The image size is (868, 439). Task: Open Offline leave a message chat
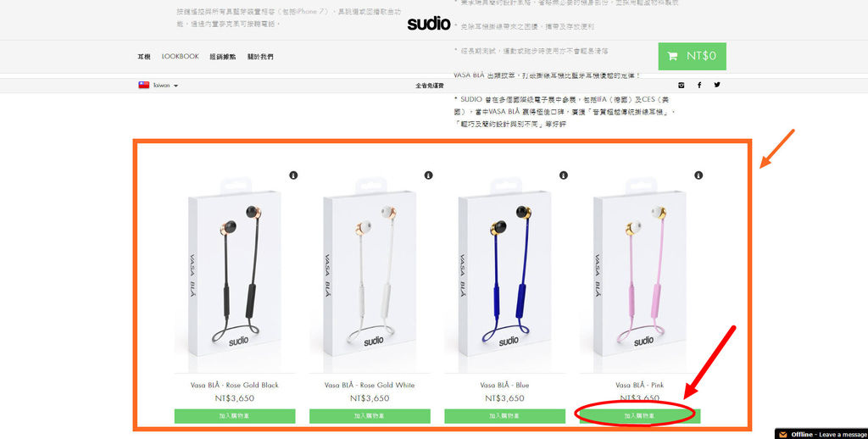(x=821, y=434)
